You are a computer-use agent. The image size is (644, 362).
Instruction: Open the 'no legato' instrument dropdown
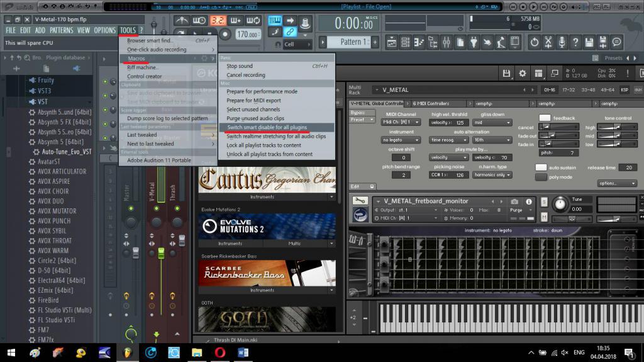(x=401, y=140)
